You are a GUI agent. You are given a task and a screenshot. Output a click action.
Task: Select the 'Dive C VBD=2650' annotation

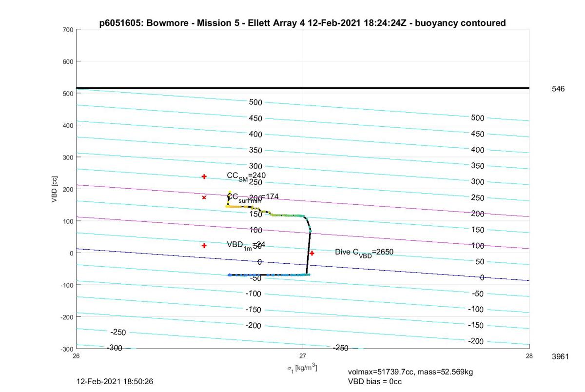(x=364, y=252)
